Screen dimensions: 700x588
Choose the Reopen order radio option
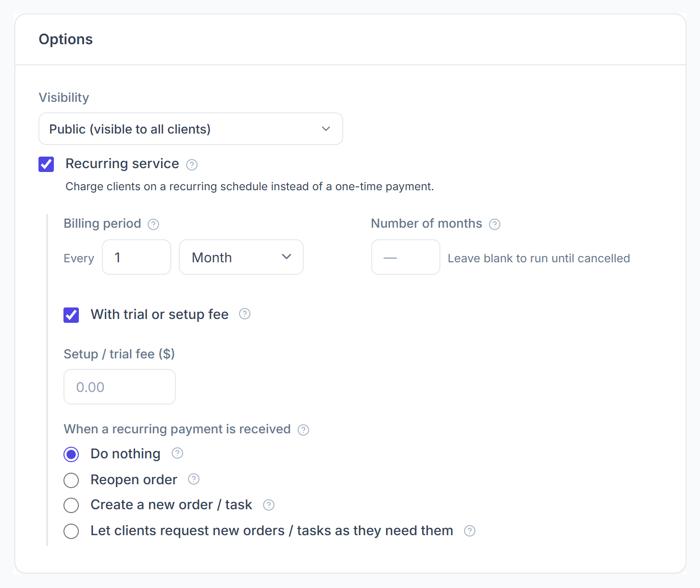pyautogui.click(x=71, y=480)
